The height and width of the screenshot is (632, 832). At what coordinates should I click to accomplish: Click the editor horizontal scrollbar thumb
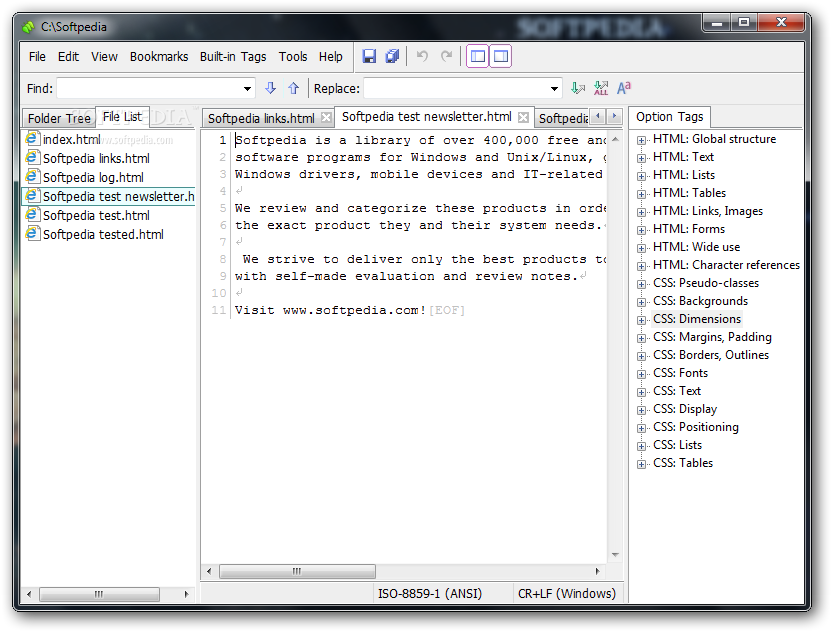click(297, 572)
